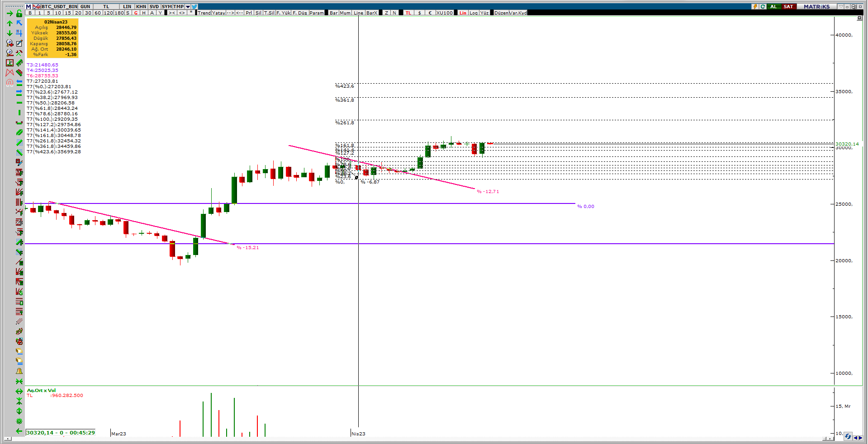Image resolution: width=868 pixels, height=444 pixels.
Task: Click the zoom in magnifier icon
Action: point(9,43)
